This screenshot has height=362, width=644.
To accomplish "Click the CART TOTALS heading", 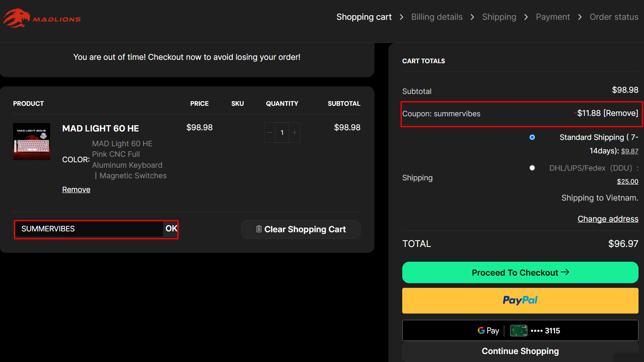I will point(423,61).
